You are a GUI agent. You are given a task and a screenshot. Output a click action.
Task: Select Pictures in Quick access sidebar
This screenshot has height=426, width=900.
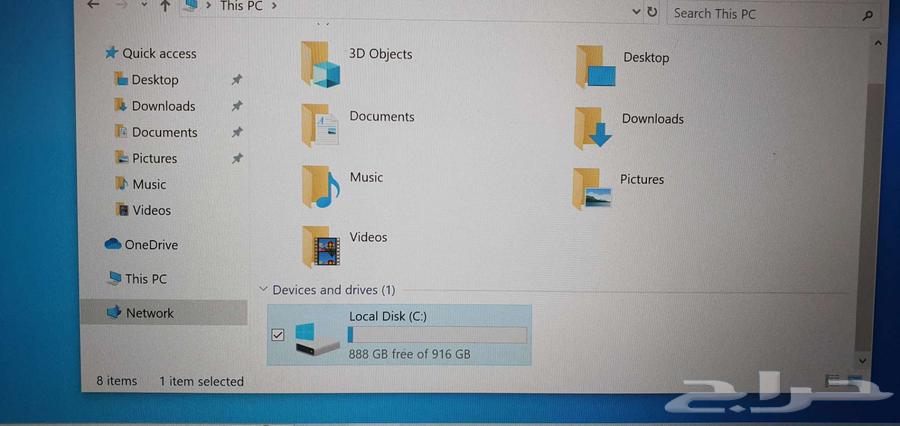[x=154, y=158]
